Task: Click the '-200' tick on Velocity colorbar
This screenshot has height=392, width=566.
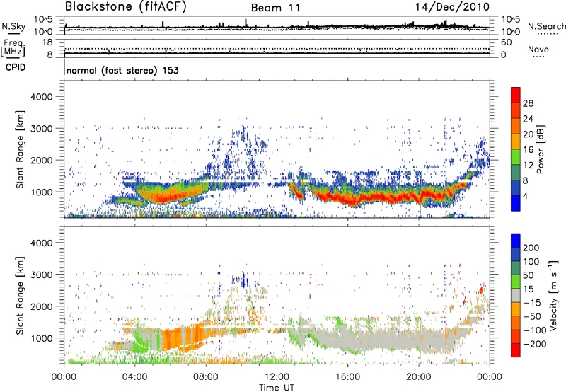Action: tap(533, 344)
